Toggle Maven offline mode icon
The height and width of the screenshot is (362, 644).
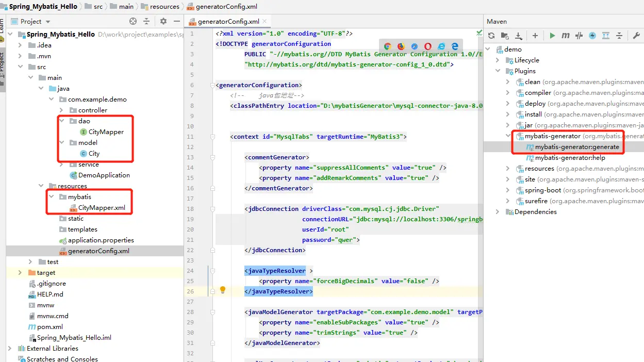(579, 36)
